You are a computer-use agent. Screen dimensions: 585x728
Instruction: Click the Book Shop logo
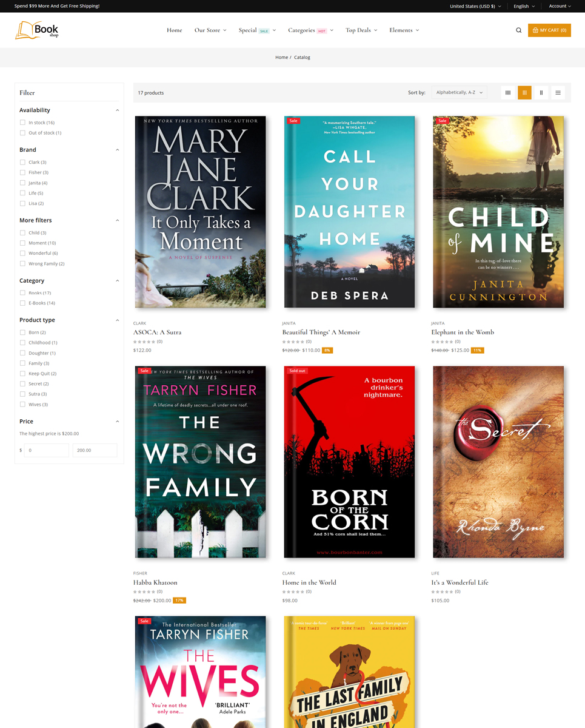click(x=37, y=30)
